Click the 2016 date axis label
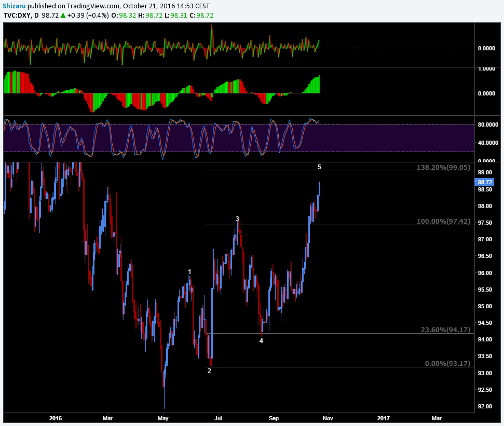 (x=56, y=418)
